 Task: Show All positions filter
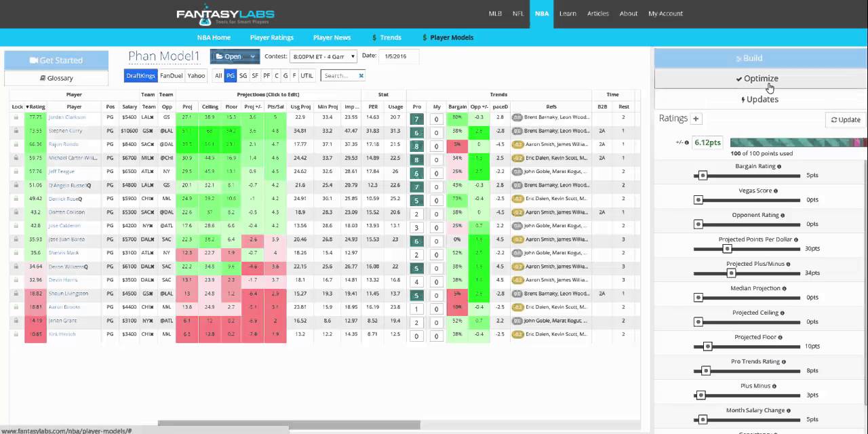(218, 75)
